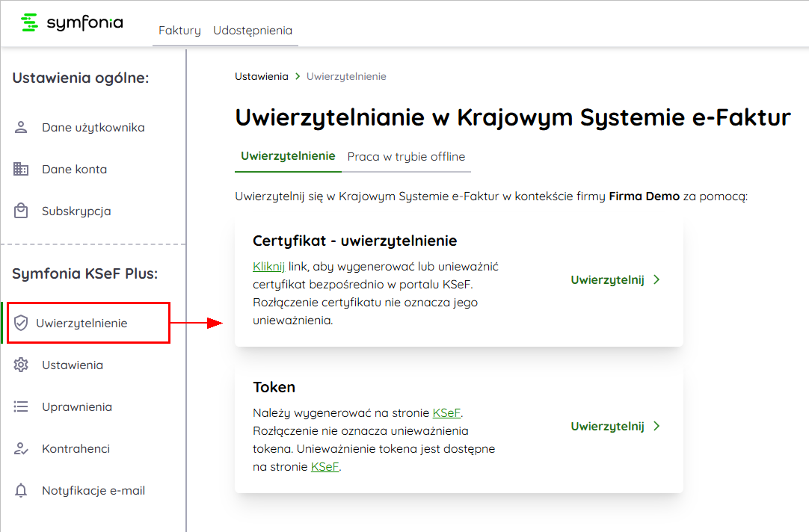Viewport: 809px width, 532px height.
Task: Click the bell icon for Notyfikacje e-mail
Action: click(21, 490)
